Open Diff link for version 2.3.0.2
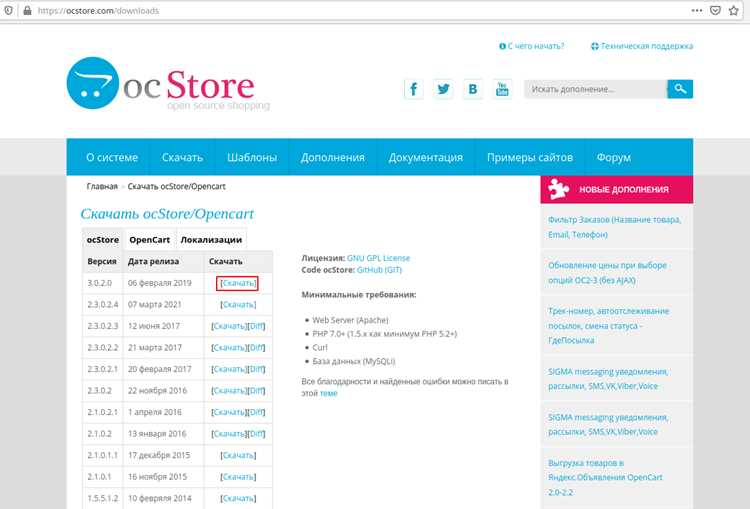 pyautogui.click(x=256, y=391)
